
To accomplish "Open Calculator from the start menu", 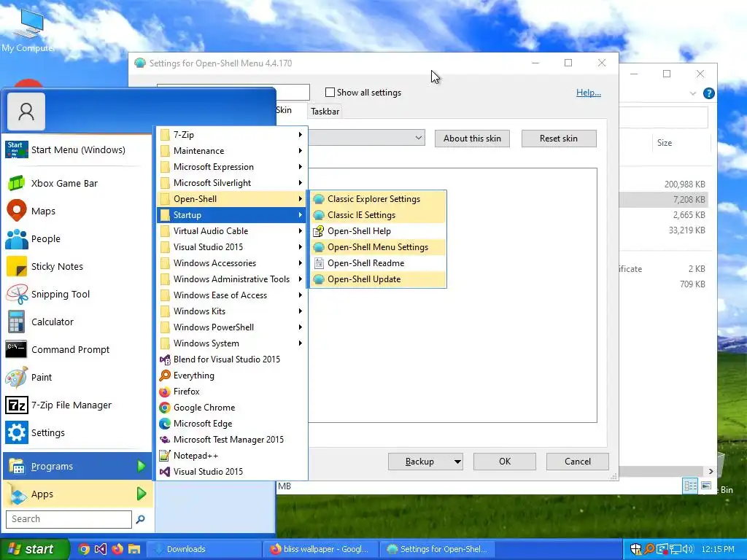I will coord(76,322).
